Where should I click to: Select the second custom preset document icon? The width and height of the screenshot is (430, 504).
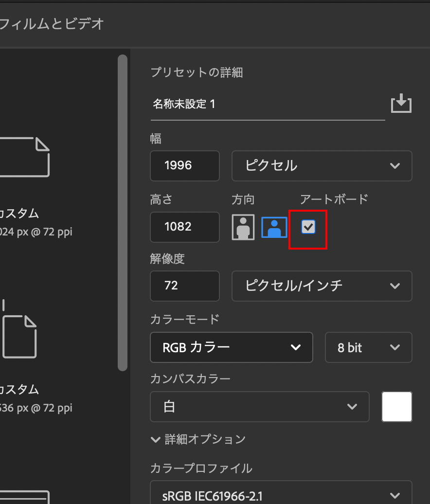point(20,336)
